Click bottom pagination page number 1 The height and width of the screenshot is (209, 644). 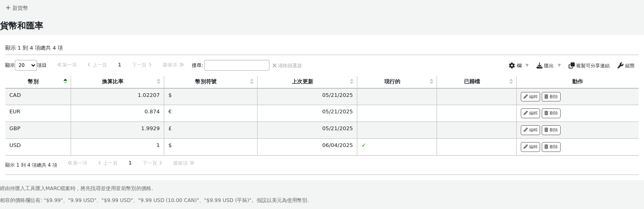(130, 163)
